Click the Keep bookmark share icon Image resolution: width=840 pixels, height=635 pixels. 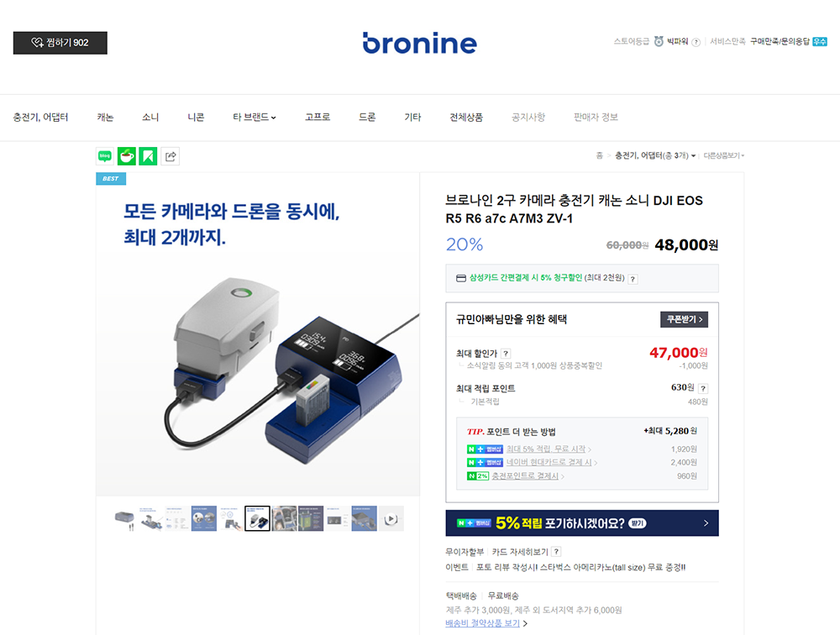148,156
